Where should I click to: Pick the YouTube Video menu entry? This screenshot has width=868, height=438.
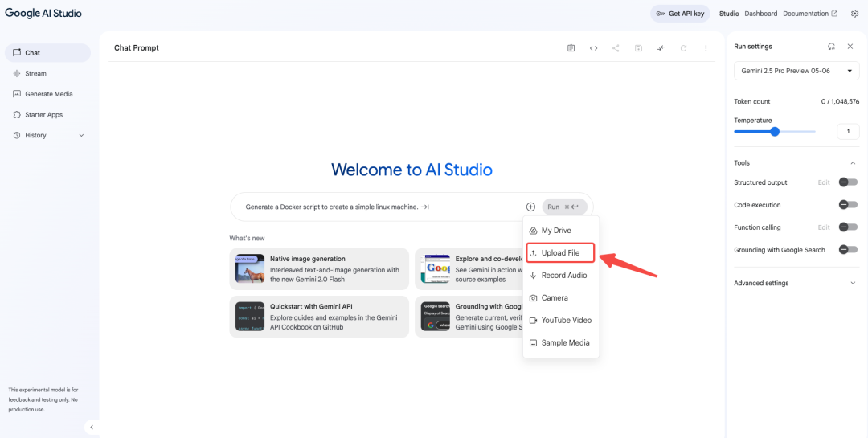561,321
